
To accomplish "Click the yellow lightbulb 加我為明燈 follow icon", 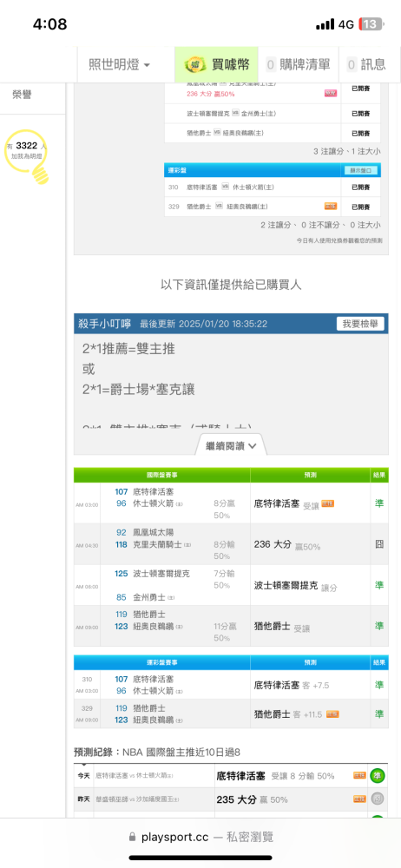I will [x=27, y=156].
